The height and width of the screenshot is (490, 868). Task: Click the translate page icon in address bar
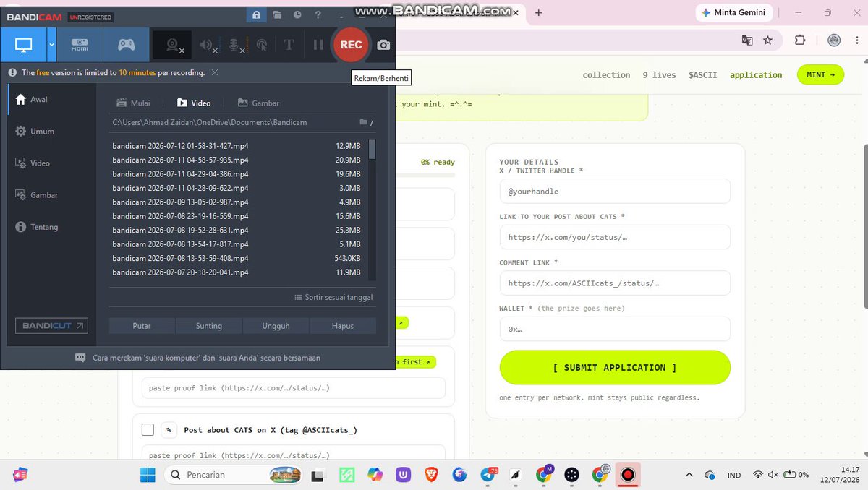[747, 40]
